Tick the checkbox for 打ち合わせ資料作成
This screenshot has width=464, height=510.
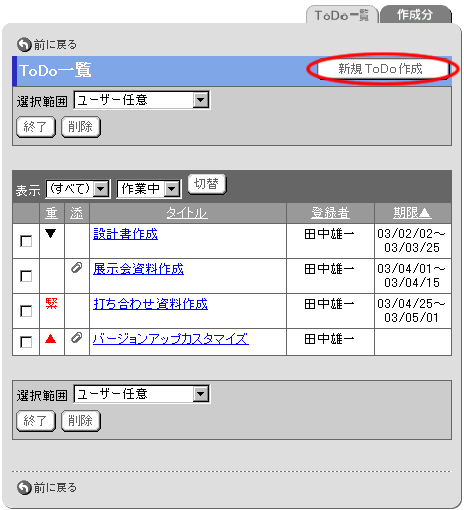click(26, 311)
